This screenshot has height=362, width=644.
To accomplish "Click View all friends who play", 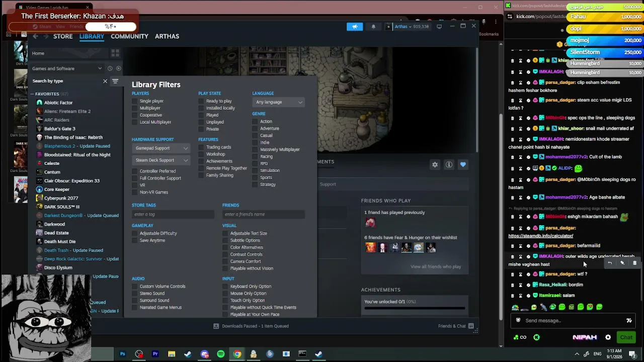I will pyautogui.click(x=436, y=266).
